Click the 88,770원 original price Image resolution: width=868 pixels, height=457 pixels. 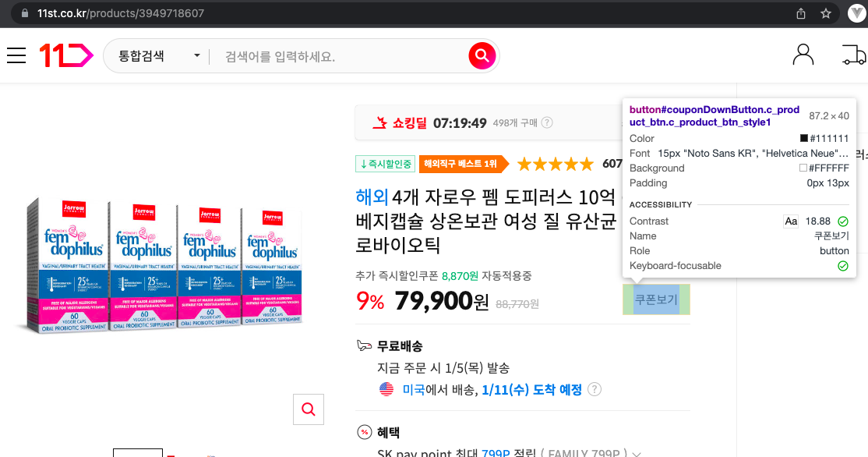point(517,304)
